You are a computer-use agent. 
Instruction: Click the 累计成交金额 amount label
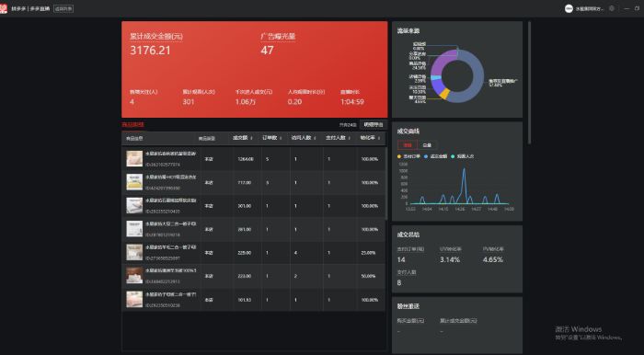pyautogui.click(x=156, y=37)
